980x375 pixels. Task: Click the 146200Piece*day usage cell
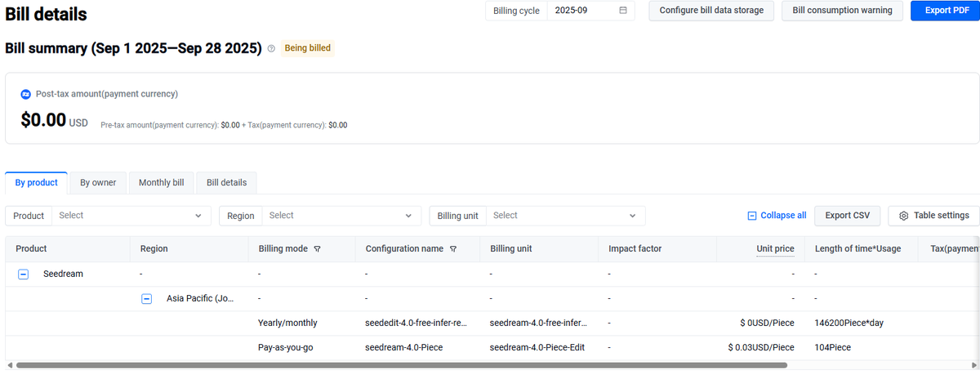pyautogui.click(x=849, y=324)
